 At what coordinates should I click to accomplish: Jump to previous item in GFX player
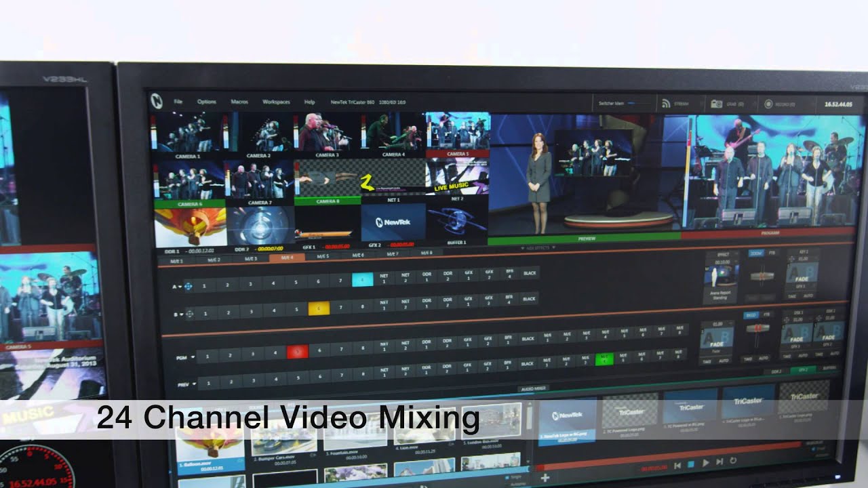coord(677,464)
